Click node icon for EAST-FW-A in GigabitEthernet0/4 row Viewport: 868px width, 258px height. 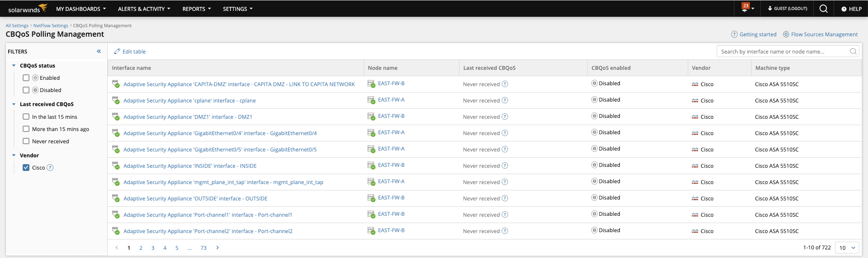tap(371, 132)
